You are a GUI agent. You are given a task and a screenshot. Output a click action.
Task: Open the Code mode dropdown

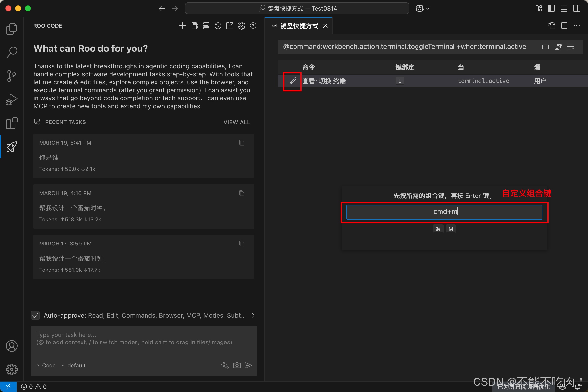[x=46, y=365]
